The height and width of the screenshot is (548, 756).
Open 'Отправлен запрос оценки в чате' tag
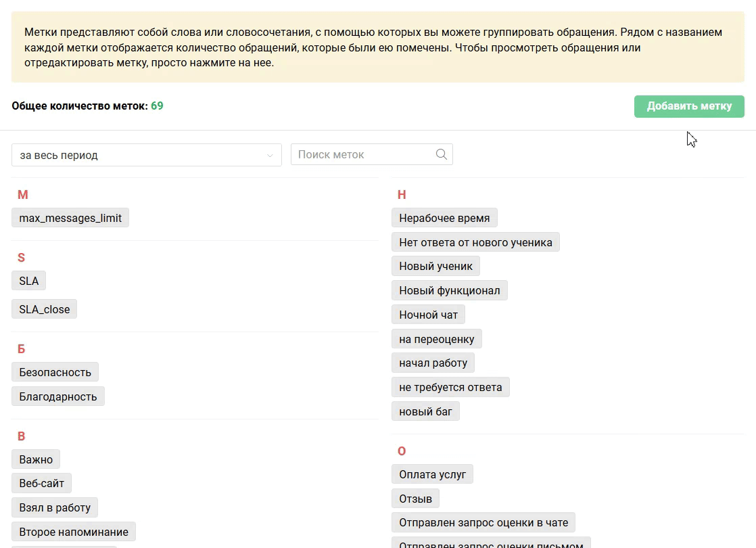pos(483,522)
